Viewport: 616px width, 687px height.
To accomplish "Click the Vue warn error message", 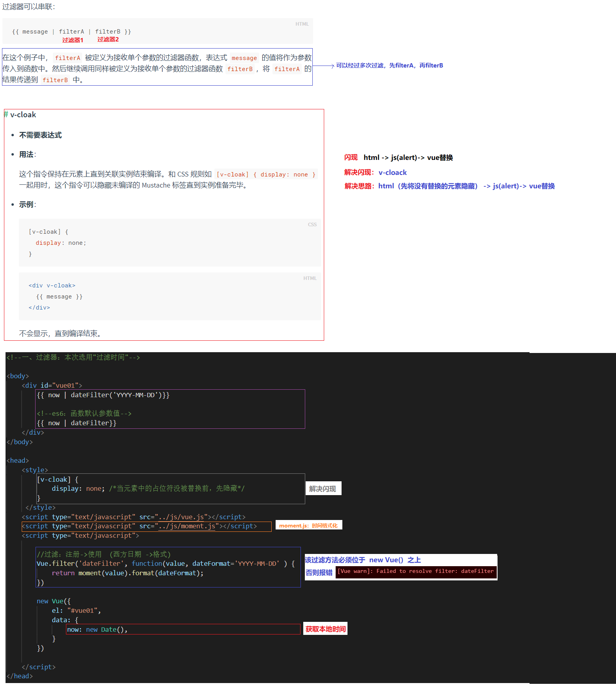I will click(416, 571).
